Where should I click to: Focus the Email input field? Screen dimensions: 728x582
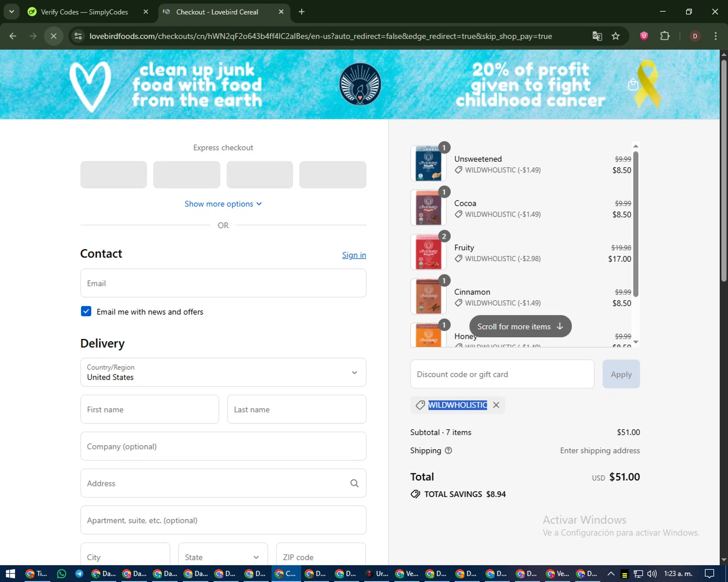pyautogui.click(x=223, y=283)
